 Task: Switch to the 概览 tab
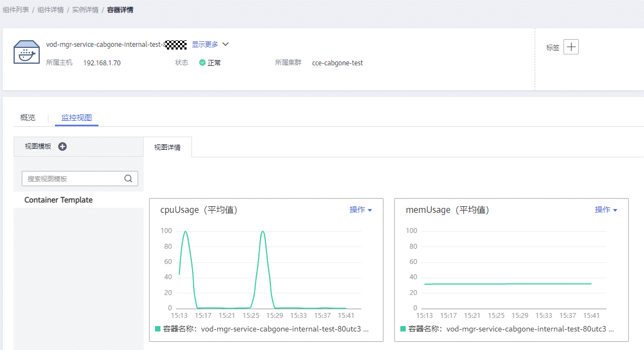point(28,118)
